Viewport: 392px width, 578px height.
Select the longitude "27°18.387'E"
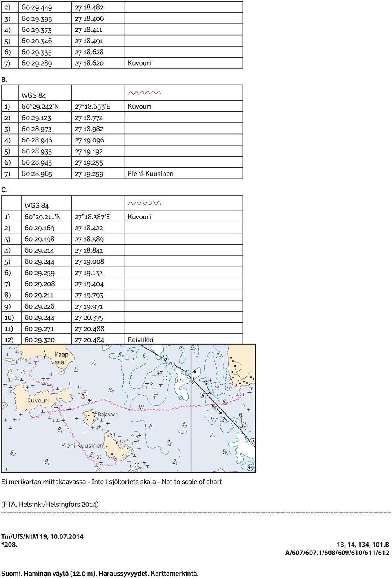(x=92, y=217)
